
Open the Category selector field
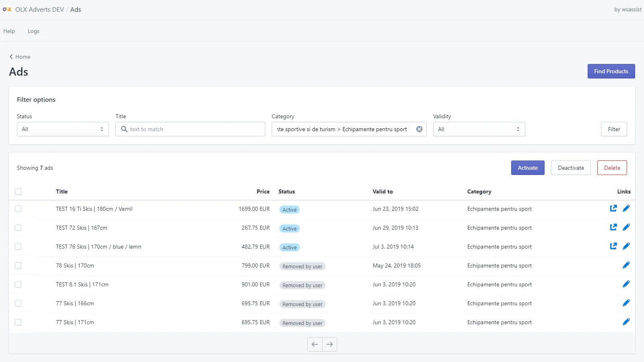342,129
